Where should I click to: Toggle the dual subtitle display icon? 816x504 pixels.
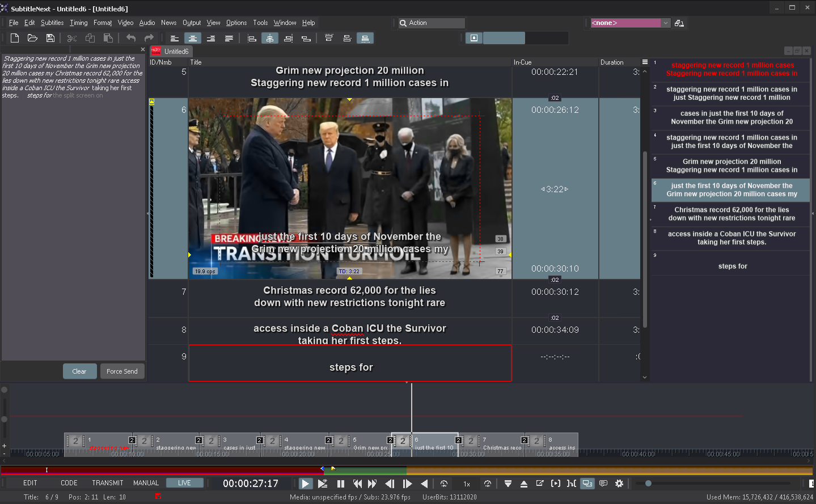tap(587, 484)
